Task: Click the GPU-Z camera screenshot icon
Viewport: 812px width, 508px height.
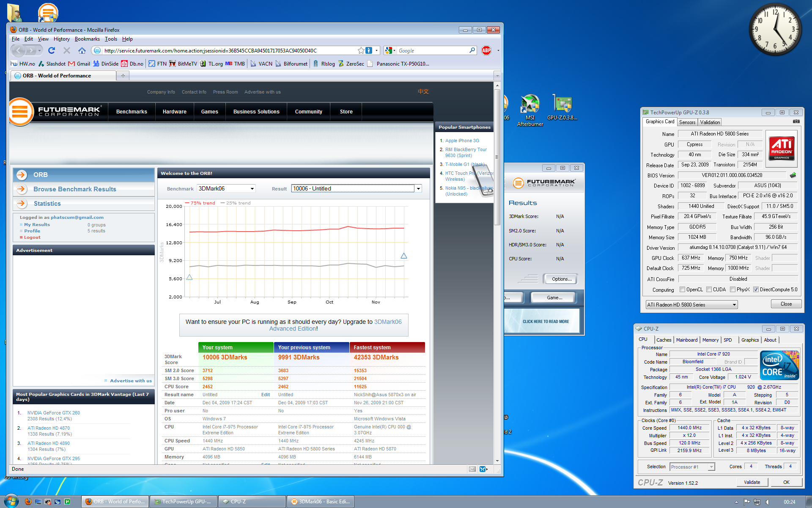Action: [x=796, y=122]
